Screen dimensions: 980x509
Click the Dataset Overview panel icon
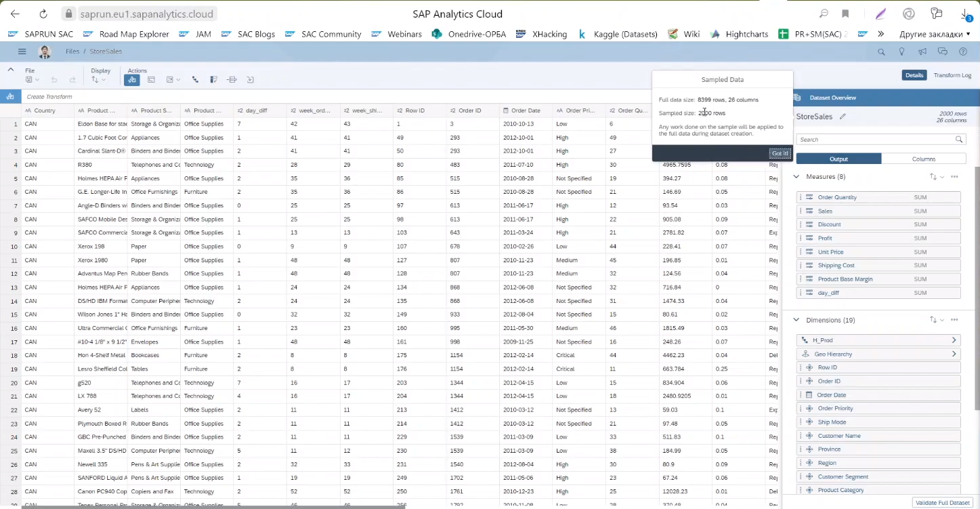tap(797, 98)
